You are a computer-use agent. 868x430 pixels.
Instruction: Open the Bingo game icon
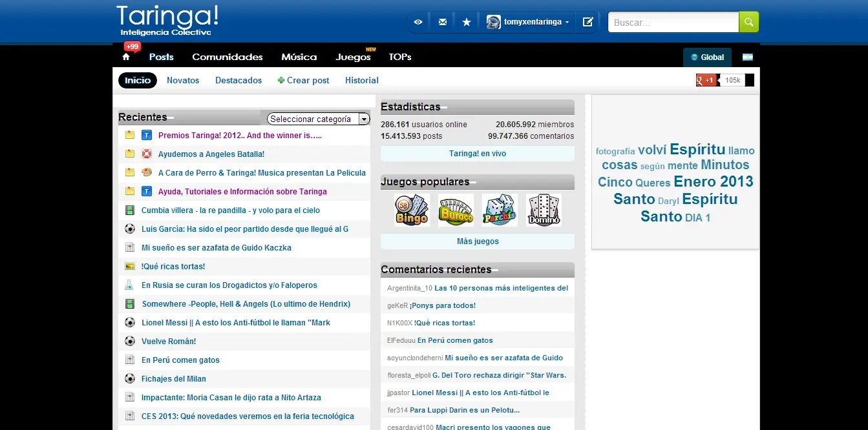click(x=412, y=210)
